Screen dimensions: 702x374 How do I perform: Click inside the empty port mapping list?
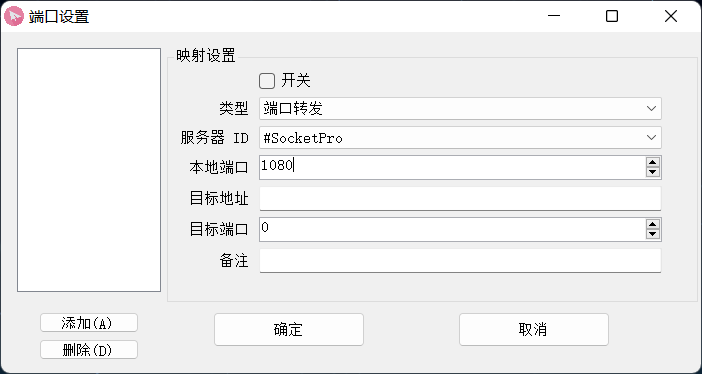[x=89, y=170]
